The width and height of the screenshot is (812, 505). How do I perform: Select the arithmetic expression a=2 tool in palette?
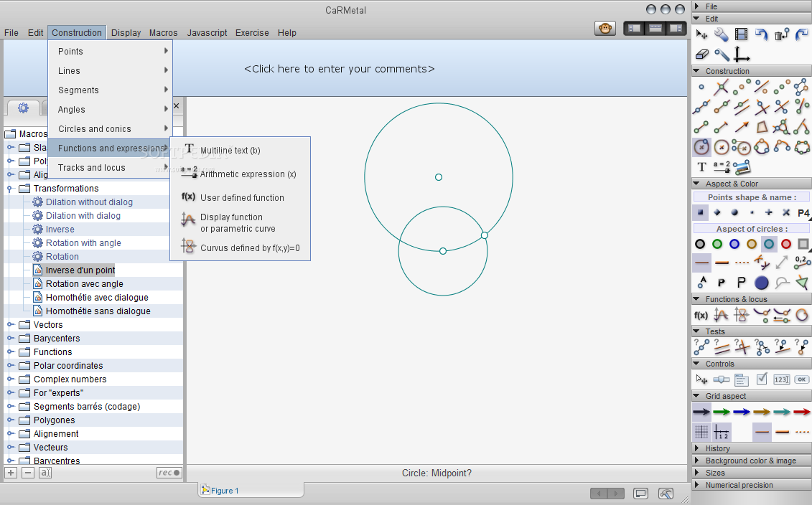(x=722, y=166)
